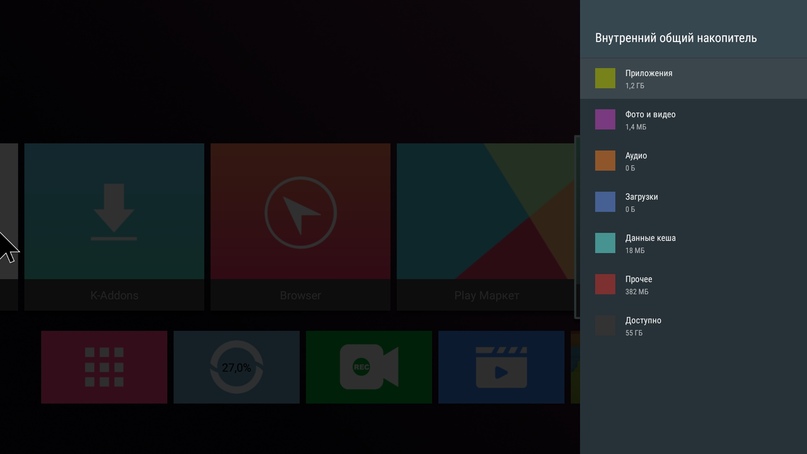
Task: Launch the Browser compass tile
Action: point(301,227)
